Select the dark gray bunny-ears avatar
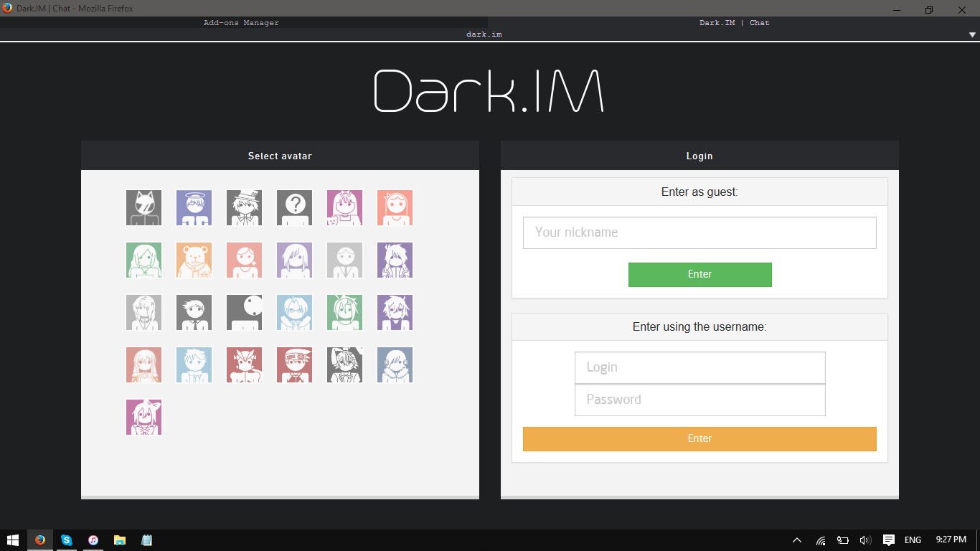The width and height of the screenshot is (980, 551). point(344,364)
